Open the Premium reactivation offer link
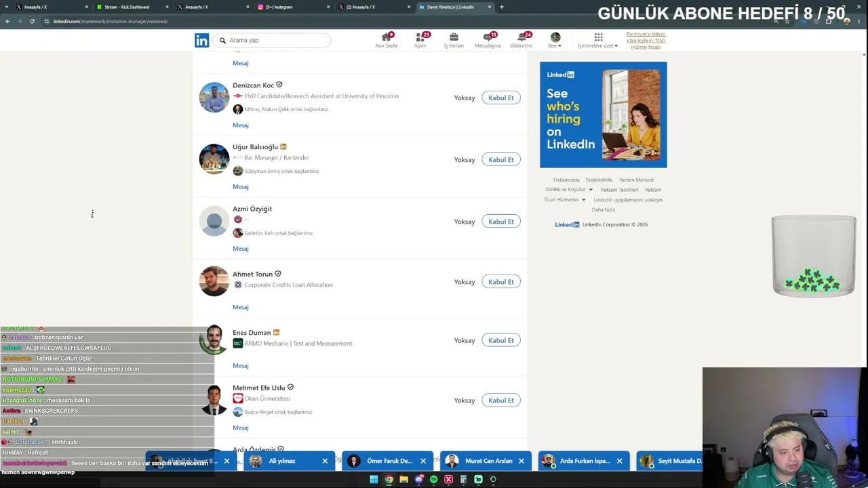Screen dimensions: 868x488 646,40
